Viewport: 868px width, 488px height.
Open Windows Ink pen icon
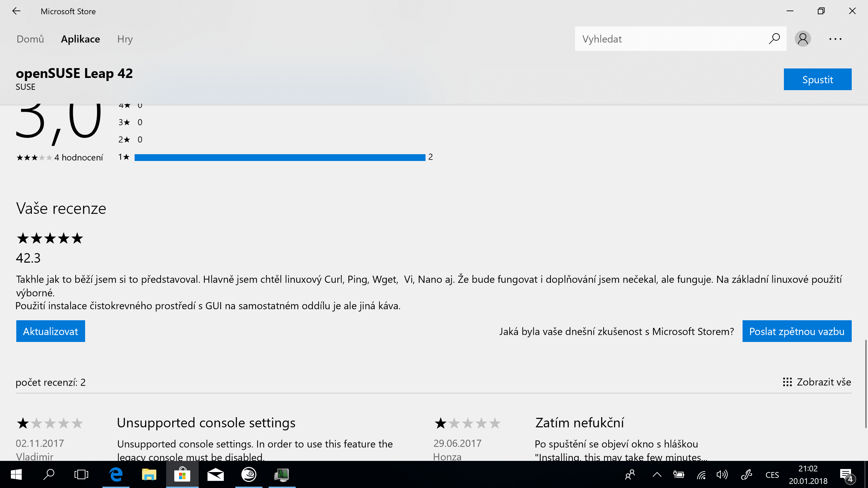746,474
